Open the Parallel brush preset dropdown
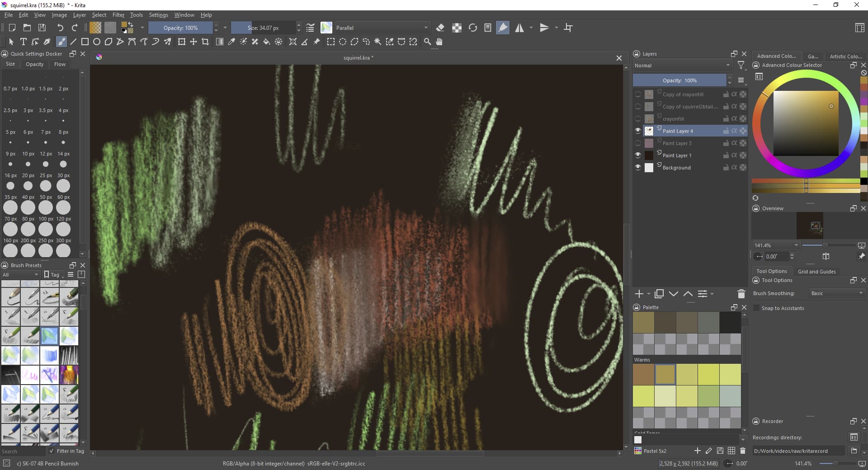Image resolution: width=868 pixels, height=470 pixels. point(381,28)
